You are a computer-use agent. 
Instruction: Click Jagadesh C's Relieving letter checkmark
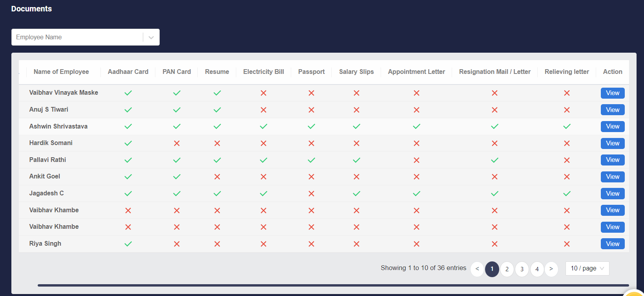point(567,194)
